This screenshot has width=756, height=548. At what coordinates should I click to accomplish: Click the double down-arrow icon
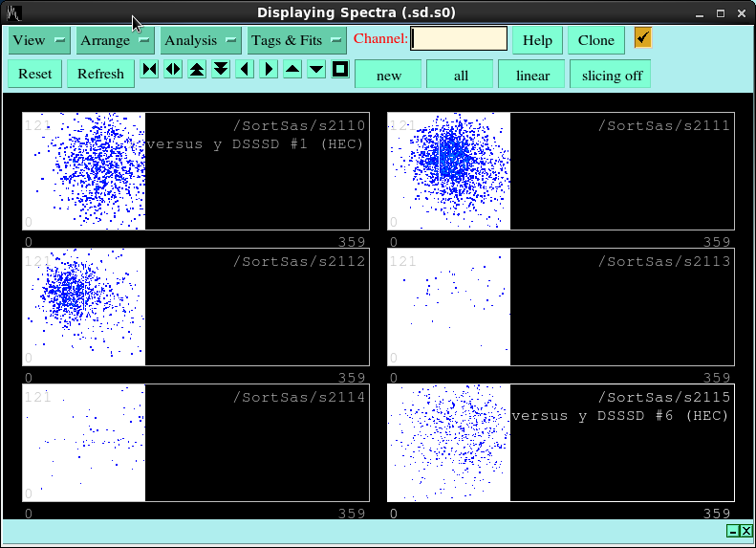221,70
